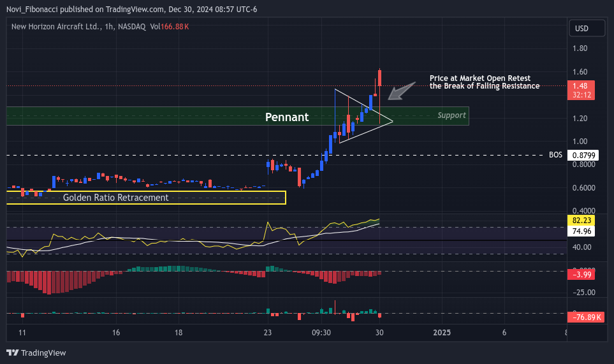This screenshot has height=364, width=614.
Task: Click the date 6 on time axis
Action: tap(504, 333)
